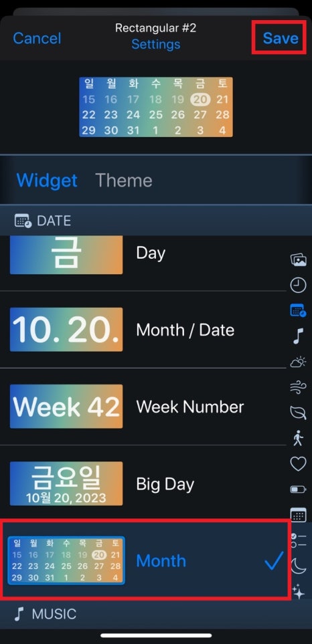Select the music note icon in side index
The image size is (312, 644).
point(298,336)
